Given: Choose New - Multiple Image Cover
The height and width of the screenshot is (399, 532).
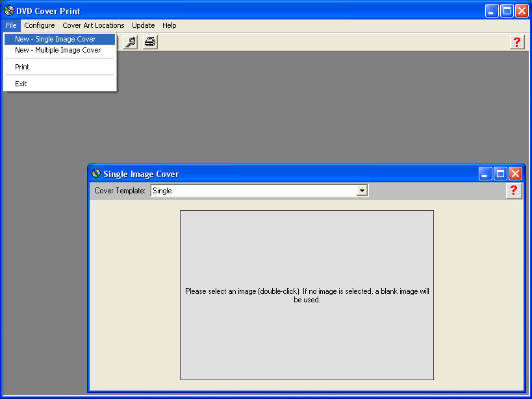Looking at the screenshot, I should click(58, 50).
